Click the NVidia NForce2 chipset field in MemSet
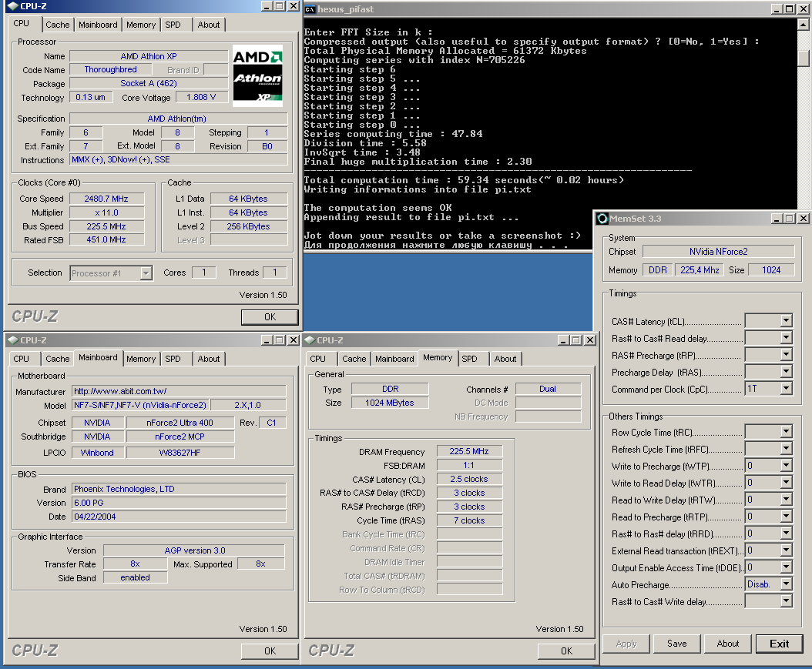 click(x=718, y=252)
